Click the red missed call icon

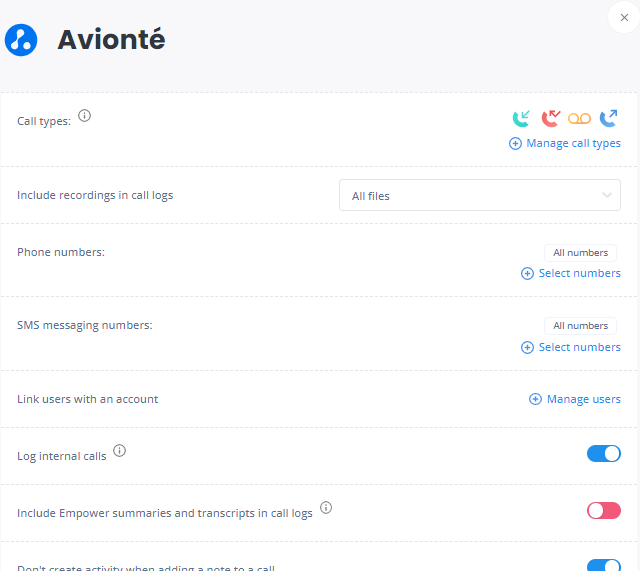point(550,119)
